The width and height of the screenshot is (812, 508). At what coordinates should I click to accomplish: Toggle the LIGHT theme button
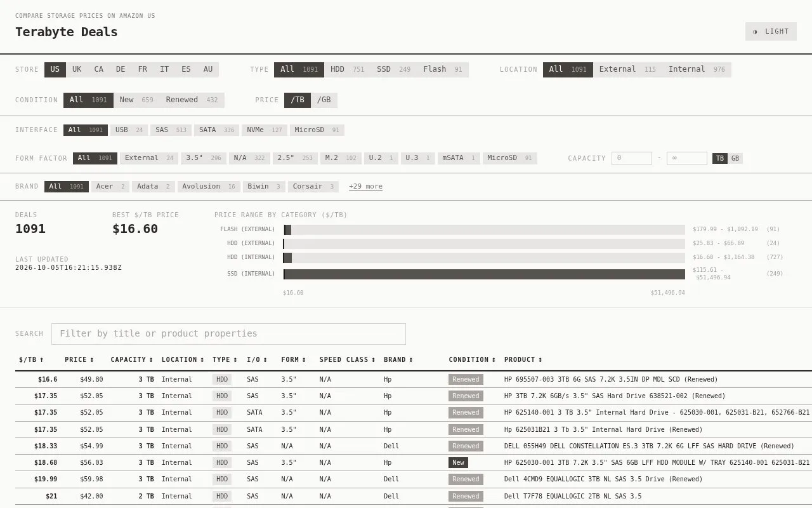[771, 32]
